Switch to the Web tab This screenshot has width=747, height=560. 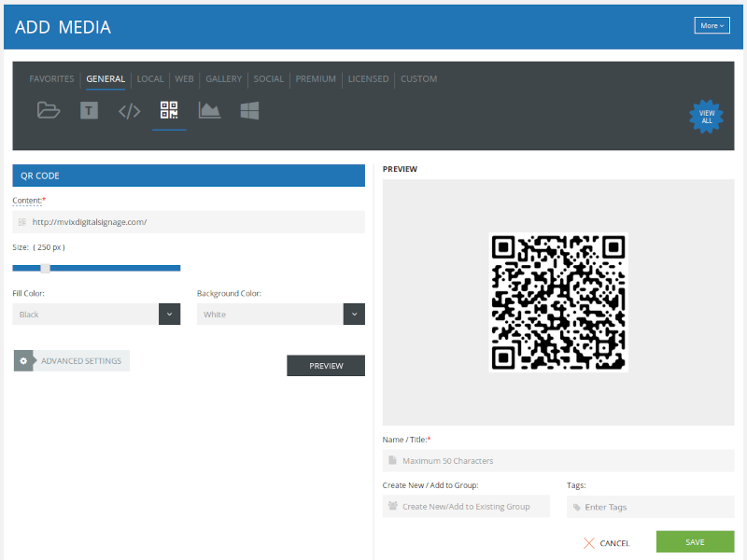point(184,79)
